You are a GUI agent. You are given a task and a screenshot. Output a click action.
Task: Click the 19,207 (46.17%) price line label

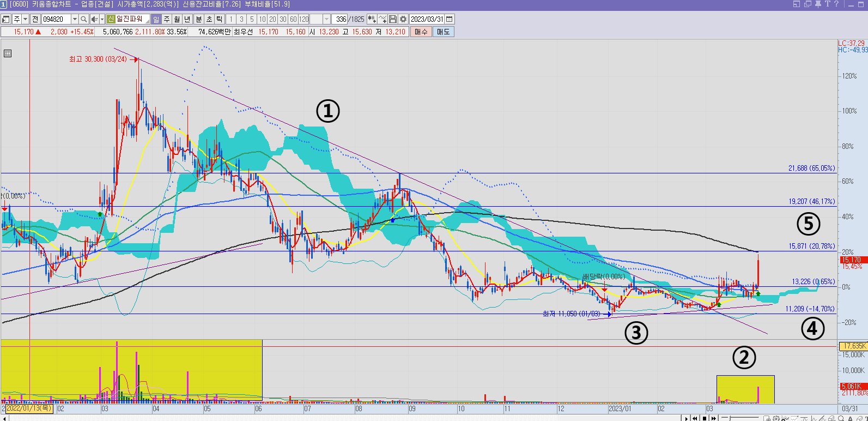811,201
